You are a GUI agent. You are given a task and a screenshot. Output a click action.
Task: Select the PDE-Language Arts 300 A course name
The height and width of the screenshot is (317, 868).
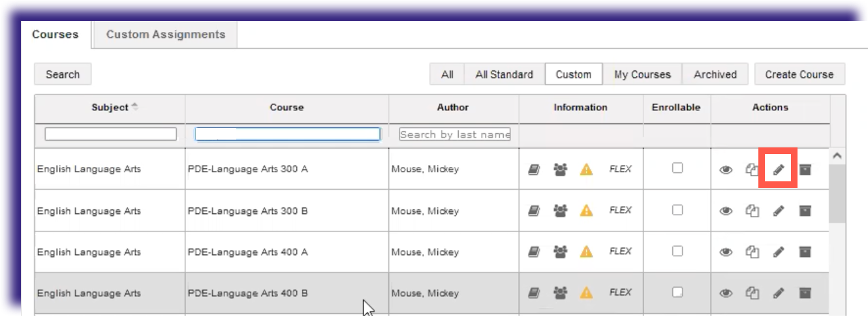click(x=248, y=170)
